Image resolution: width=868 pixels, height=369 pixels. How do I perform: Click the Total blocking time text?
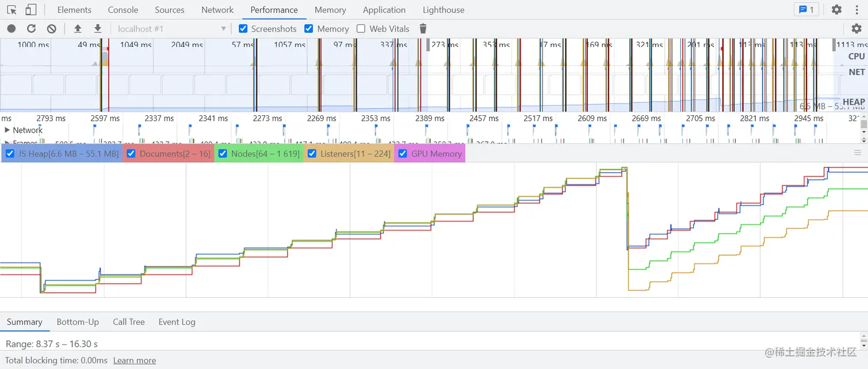coord(56,360)
